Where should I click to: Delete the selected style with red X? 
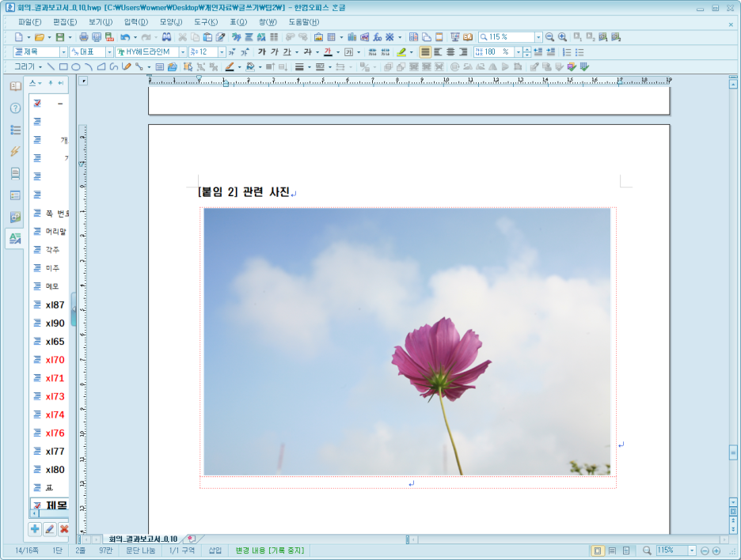click(64, 529)
